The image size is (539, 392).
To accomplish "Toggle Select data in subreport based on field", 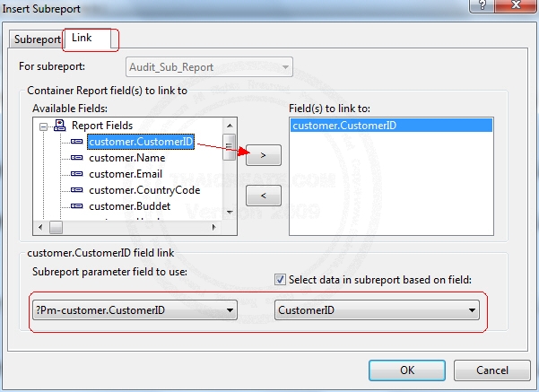I will (x=280, y=280).
